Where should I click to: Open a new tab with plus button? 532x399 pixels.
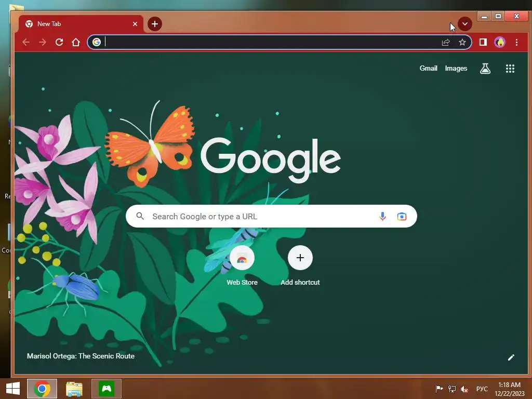tap(155, 24)
